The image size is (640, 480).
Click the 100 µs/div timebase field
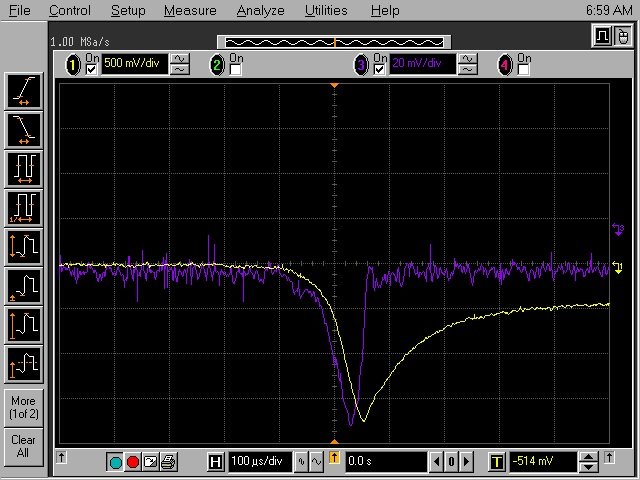click(260, 462)
